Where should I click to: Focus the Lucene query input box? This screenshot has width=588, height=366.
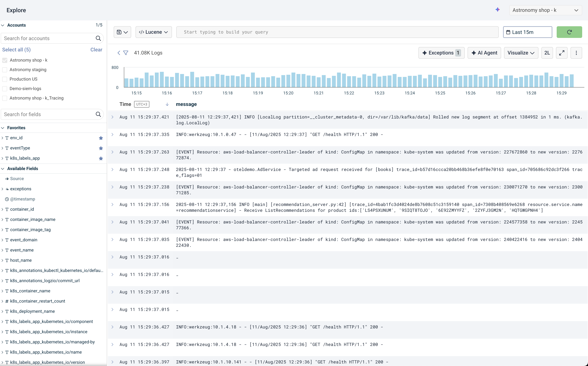click(337, 32)
